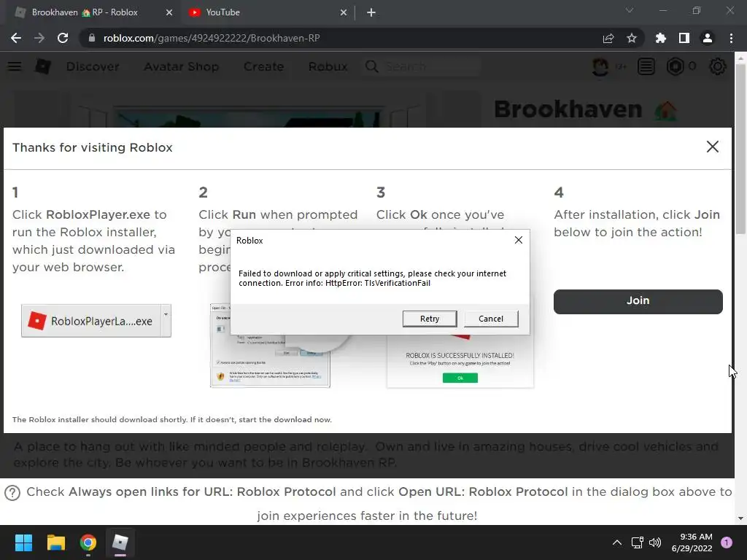The image size is (747, 560).
Task: Reload the Roblox page
Action: coord(63,38)
